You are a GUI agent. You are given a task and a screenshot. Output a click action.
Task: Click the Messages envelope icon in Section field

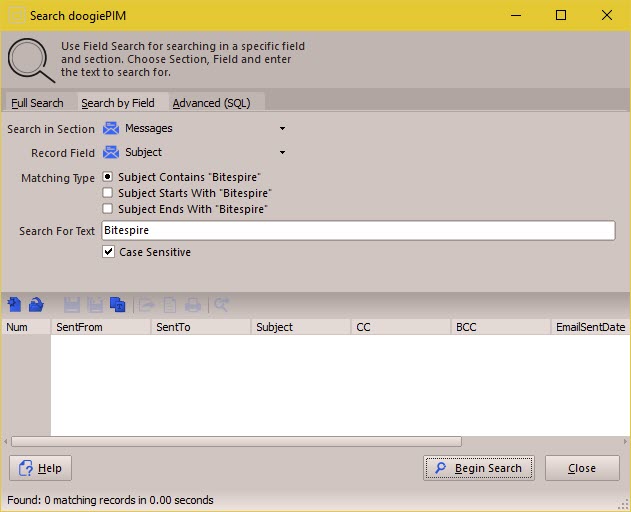[x=111, y=128]
